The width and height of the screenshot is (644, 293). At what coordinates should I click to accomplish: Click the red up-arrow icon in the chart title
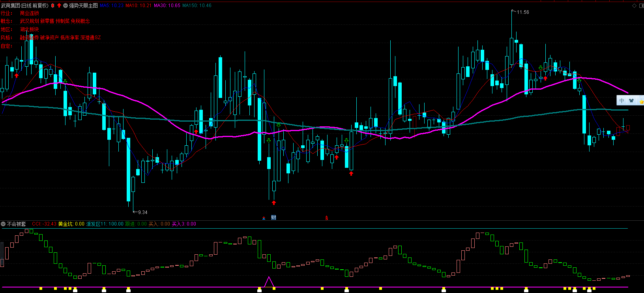coord(59,6)
